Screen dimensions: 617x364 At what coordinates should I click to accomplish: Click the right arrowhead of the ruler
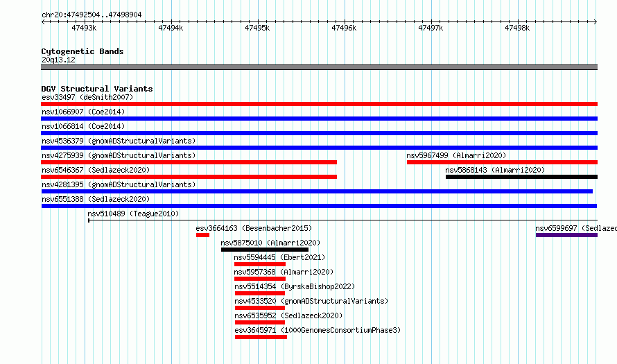[x=596, y=22]
